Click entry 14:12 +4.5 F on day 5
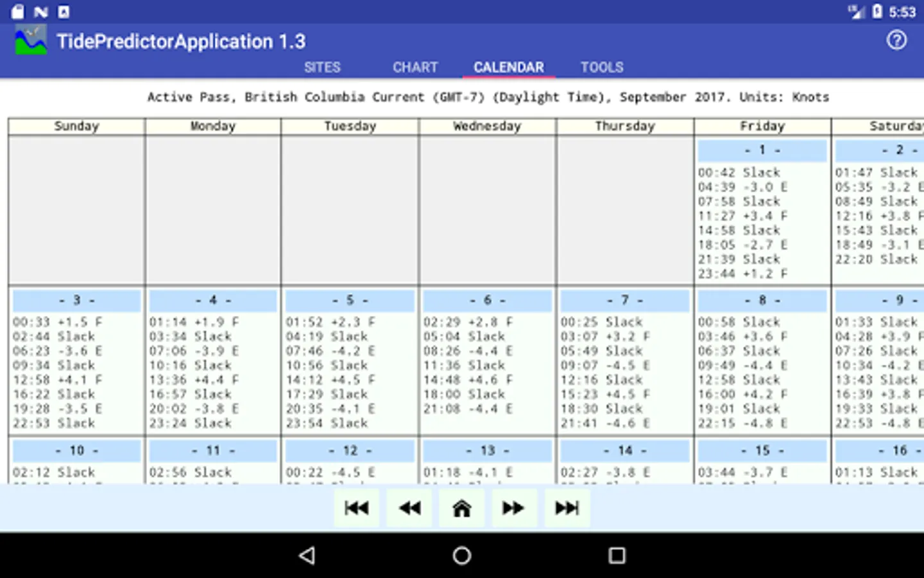The image size is (924, 578). [x=331, y=380]
